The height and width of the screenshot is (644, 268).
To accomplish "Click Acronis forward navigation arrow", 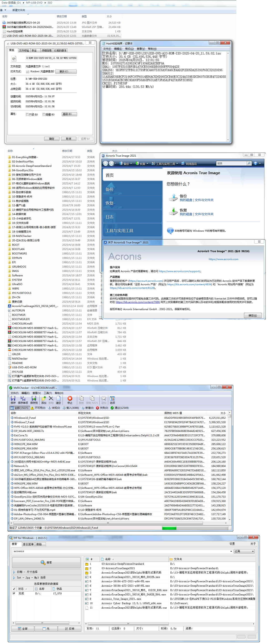I will tap(112, 163).
